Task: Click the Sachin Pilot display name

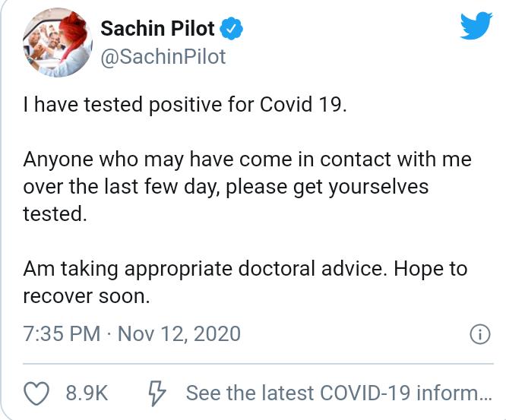Action: 160,30
